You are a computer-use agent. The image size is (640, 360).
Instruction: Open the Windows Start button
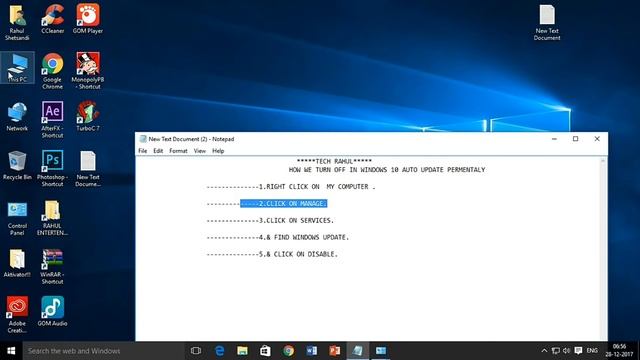pyautogui.click(x=11, y=351)
